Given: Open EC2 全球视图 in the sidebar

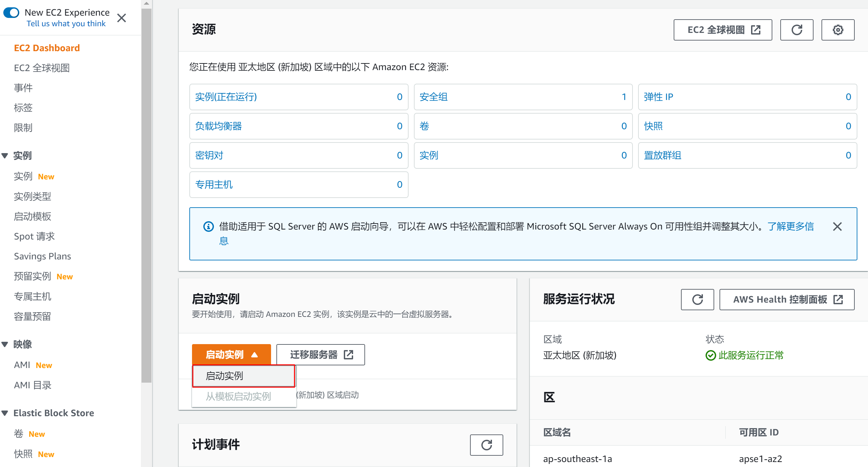Looking at the screenshot, I should 42,68.
